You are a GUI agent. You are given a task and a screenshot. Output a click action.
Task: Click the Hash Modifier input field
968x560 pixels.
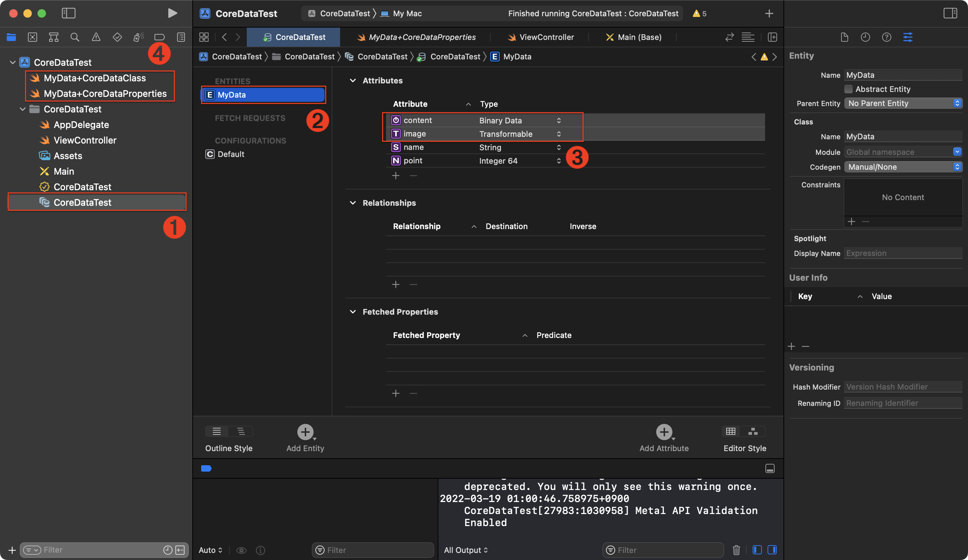point(903,387)
